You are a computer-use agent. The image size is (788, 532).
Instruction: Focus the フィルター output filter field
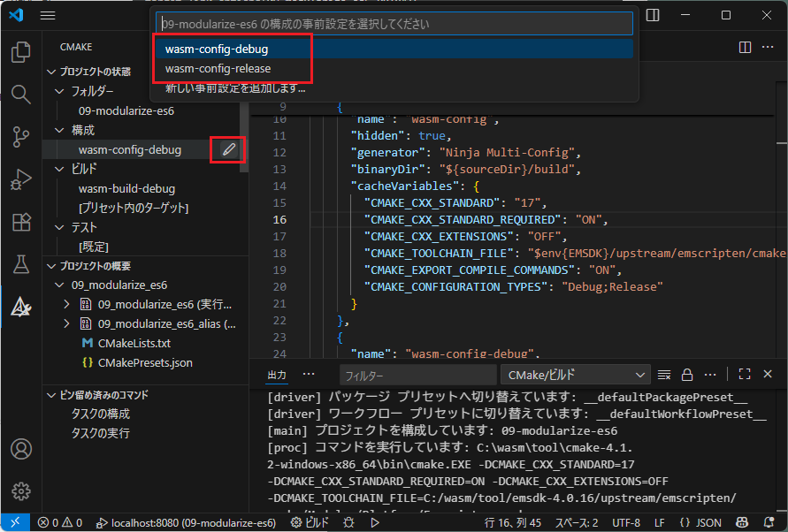click(417, 375)
